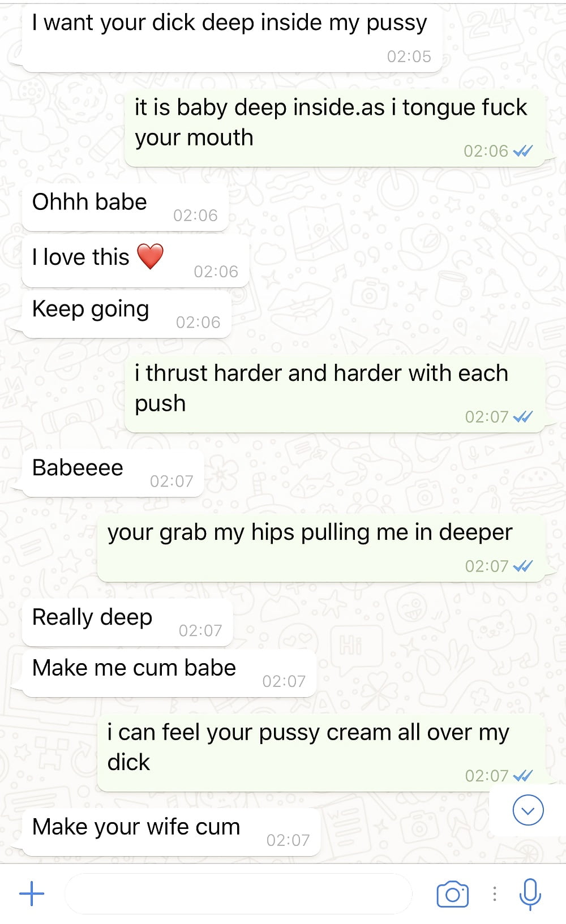Tap the red heart emoji
566x924 pixels.
pos(151,256)
